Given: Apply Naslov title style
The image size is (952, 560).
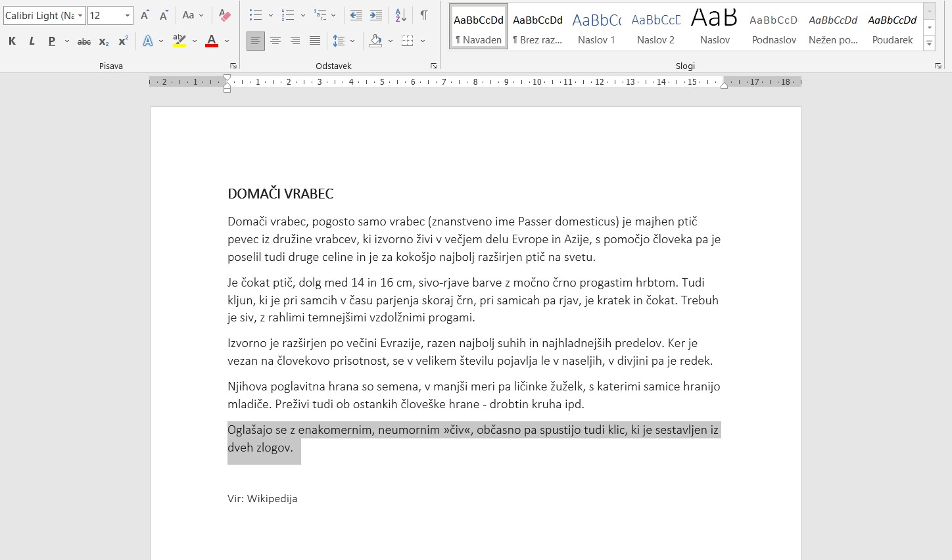Looking at the screenshot, I should coord(715,27).
